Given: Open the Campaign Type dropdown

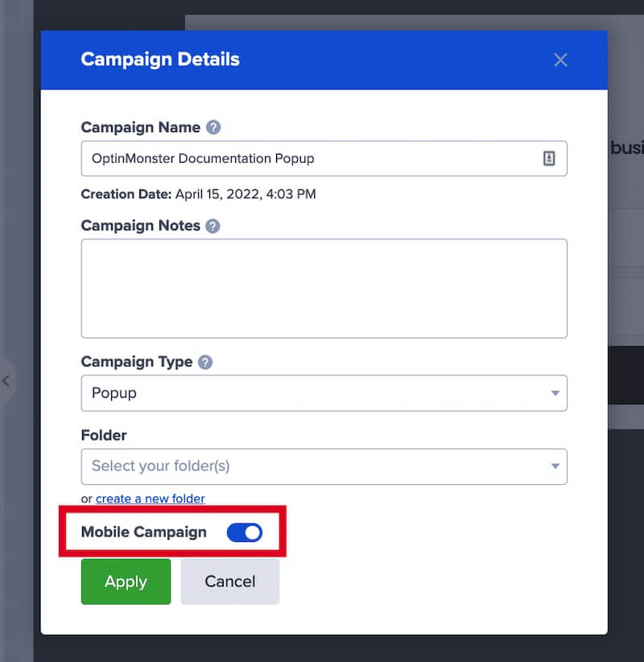Looking at the screenshot, I should (x=324, y=393).
